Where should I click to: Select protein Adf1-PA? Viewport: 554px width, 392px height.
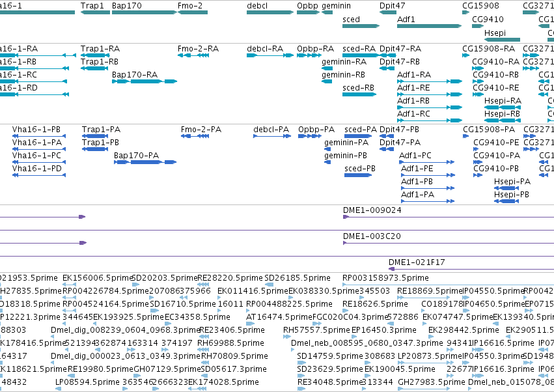coord(428,201)
